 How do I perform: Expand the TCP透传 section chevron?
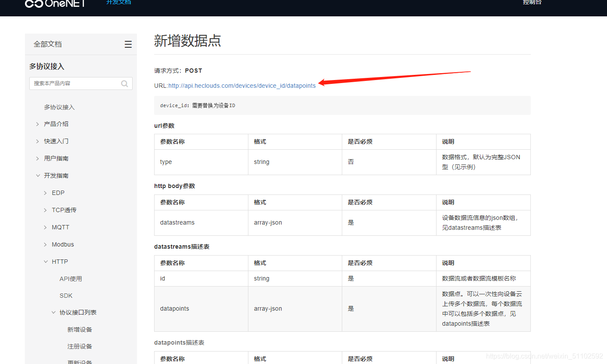click(45, 210)
